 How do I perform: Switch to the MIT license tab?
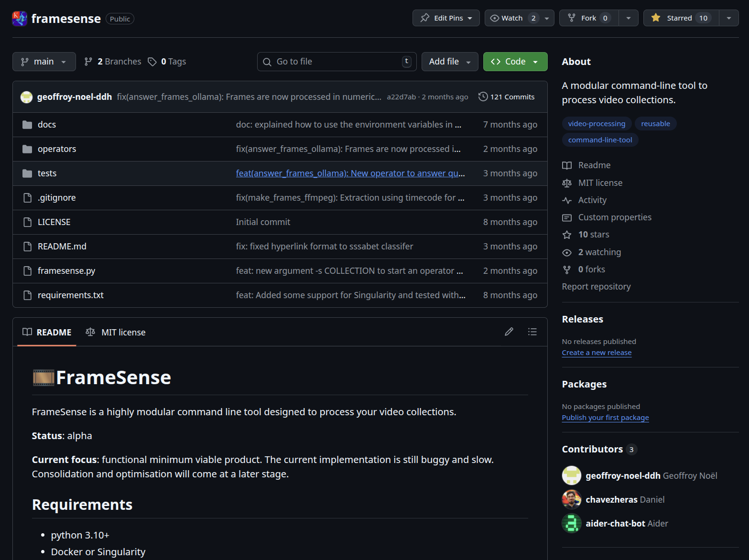[116, 332]
